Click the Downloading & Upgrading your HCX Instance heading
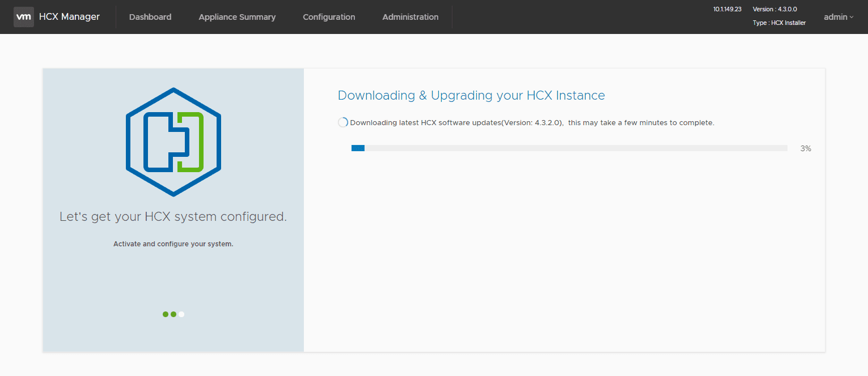 coord(471,95)
